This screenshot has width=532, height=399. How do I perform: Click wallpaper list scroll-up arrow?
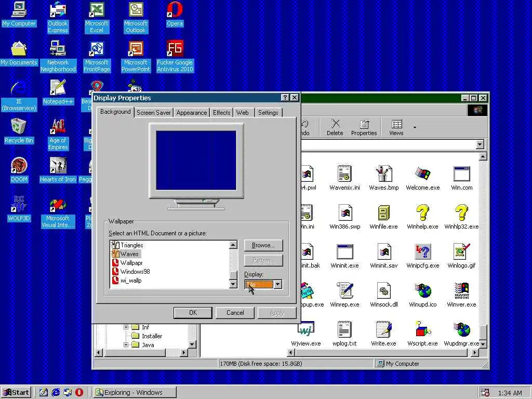tap(233, 245)
